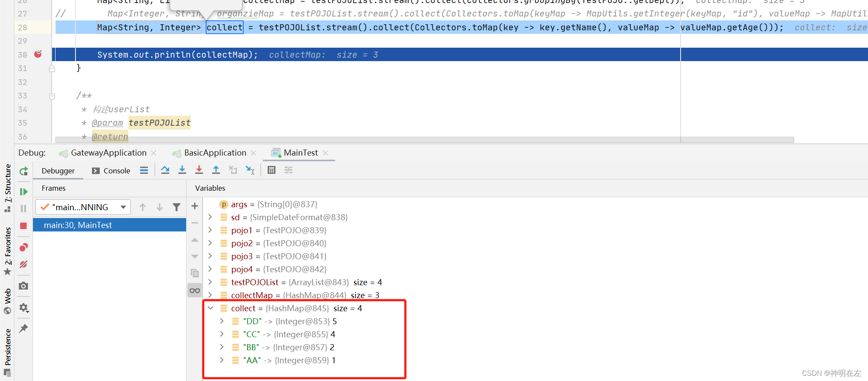
Task: Click Step Over arrow
Action: [x=165, y=170]
